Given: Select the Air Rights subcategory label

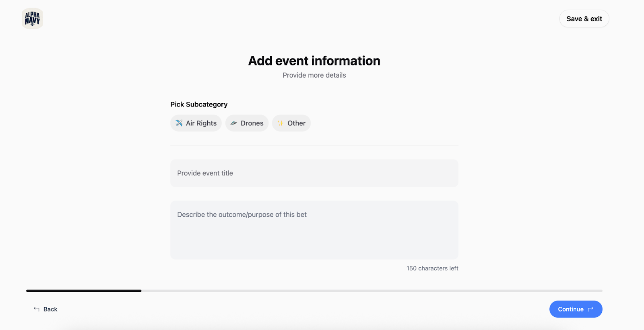Looking at the screenshot, I should click(201, 123).
